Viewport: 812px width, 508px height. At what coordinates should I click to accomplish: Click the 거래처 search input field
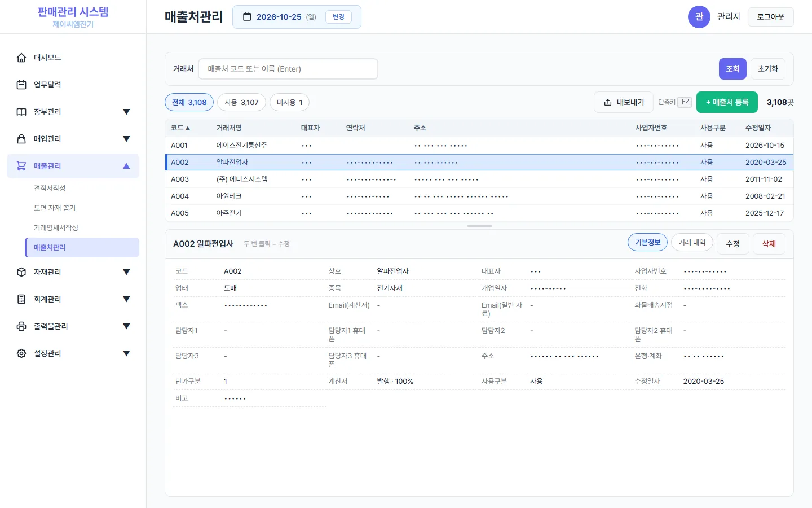coord(288,69)
